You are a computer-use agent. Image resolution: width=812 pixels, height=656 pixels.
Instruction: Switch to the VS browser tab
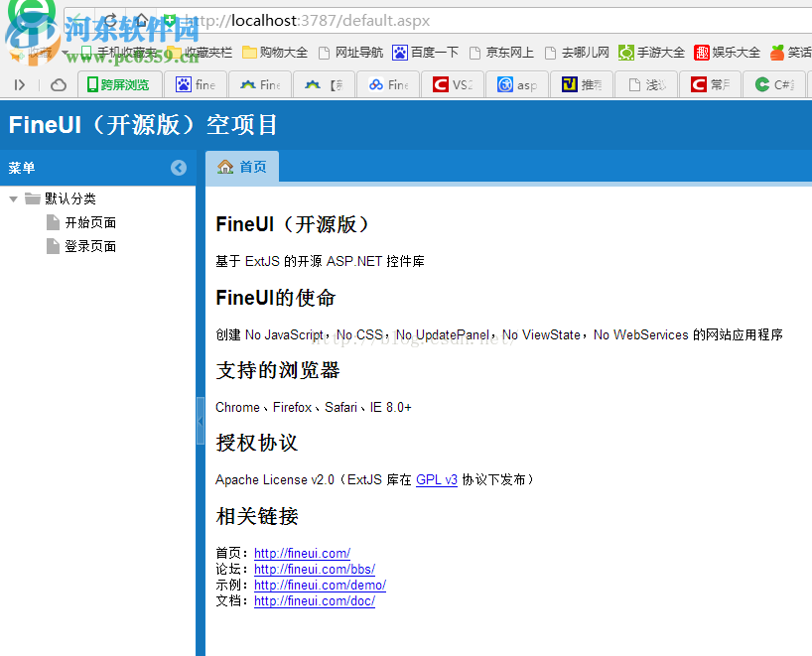pos(453,84)
